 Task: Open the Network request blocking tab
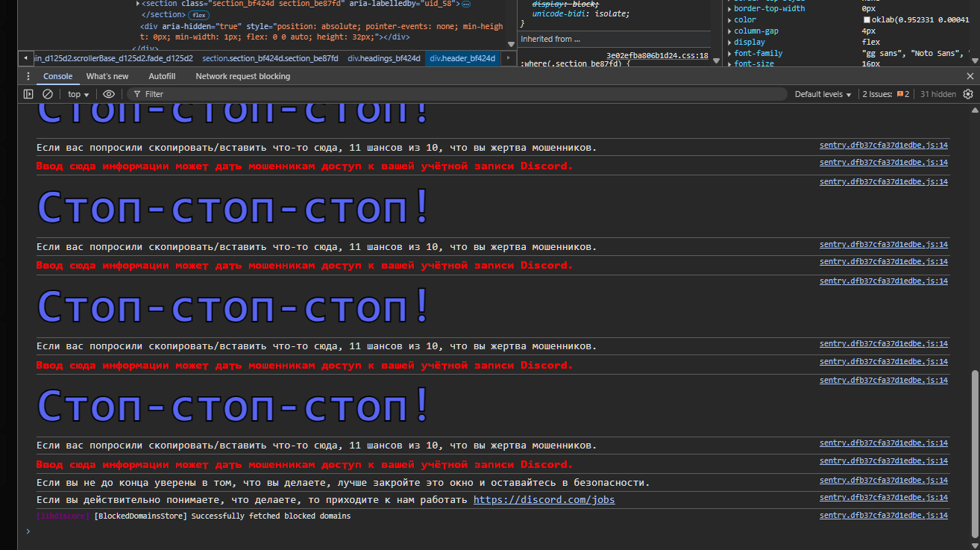(x=243, y=76)
